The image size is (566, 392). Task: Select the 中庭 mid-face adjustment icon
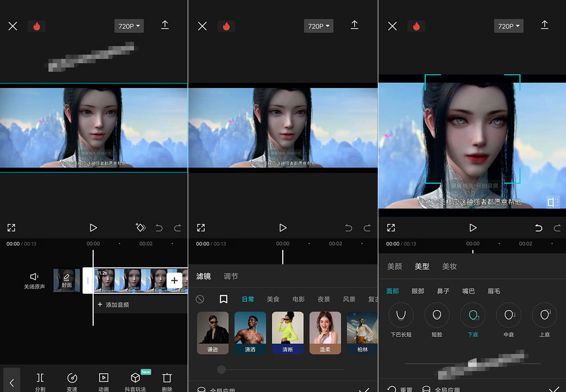[x=508, y=315]
